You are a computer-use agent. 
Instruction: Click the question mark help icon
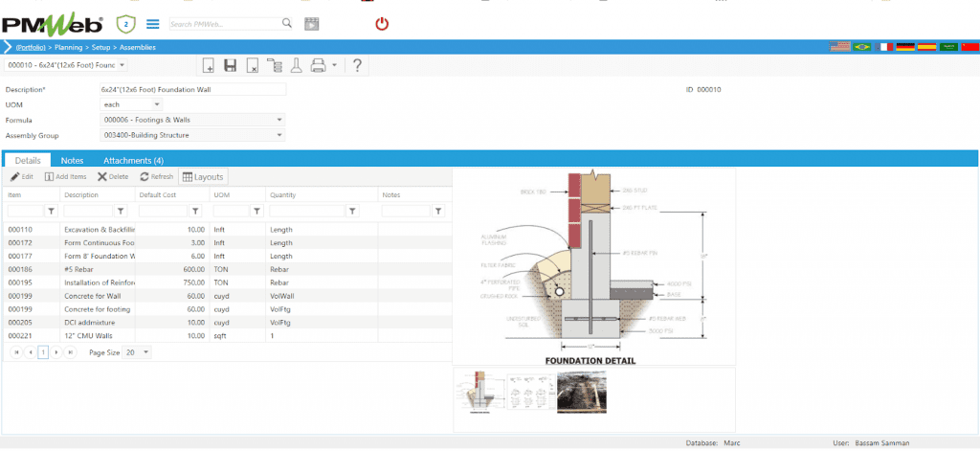[x=356, y=65]
